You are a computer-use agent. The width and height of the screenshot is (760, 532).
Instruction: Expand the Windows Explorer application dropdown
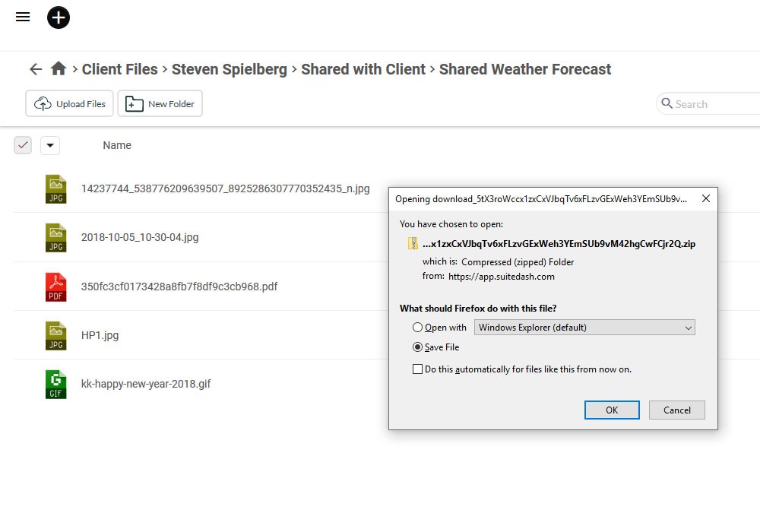tap(584, 328)
